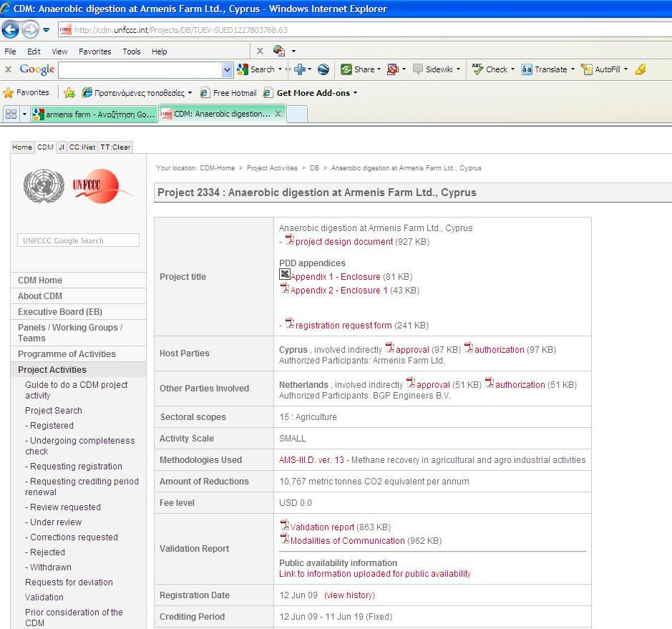Open the Edit menu
This screenshot has height=629, width=672.
pos(34,52)
